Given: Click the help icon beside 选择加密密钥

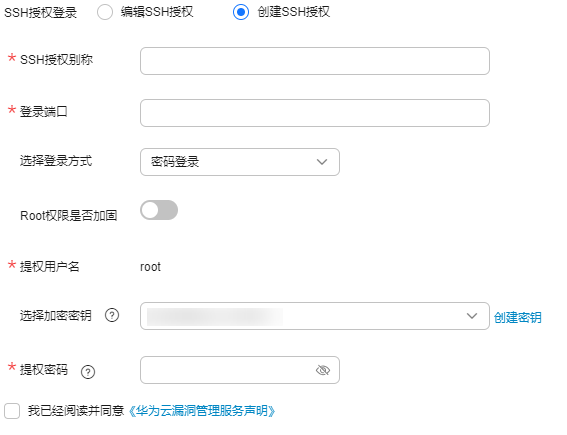Looking at the screenshot, I should (x=112, y=315).
